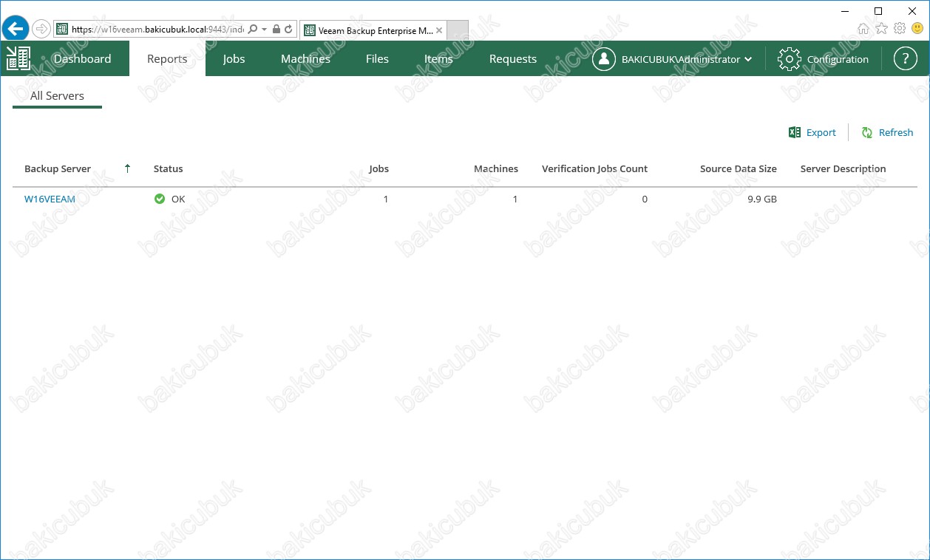930x560 pixels.
Task: Click the Jobs count value for W16VEEAM
Action: (x=386, y=199)
